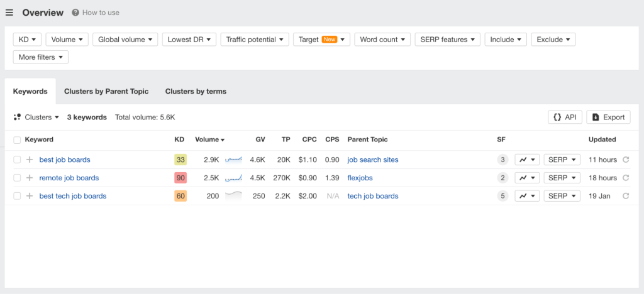This screenshot has width=644, height=294.
Task: Refresh the best job boards row
Action: pos(626,160)
